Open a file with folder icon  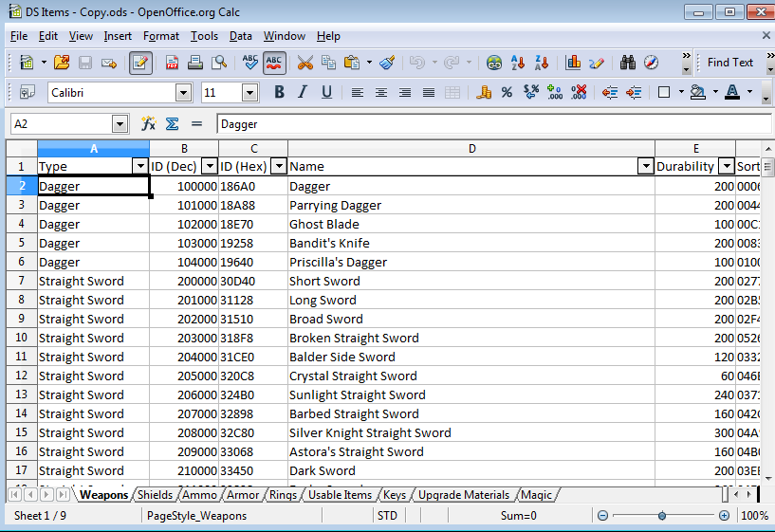pos(62,63)
